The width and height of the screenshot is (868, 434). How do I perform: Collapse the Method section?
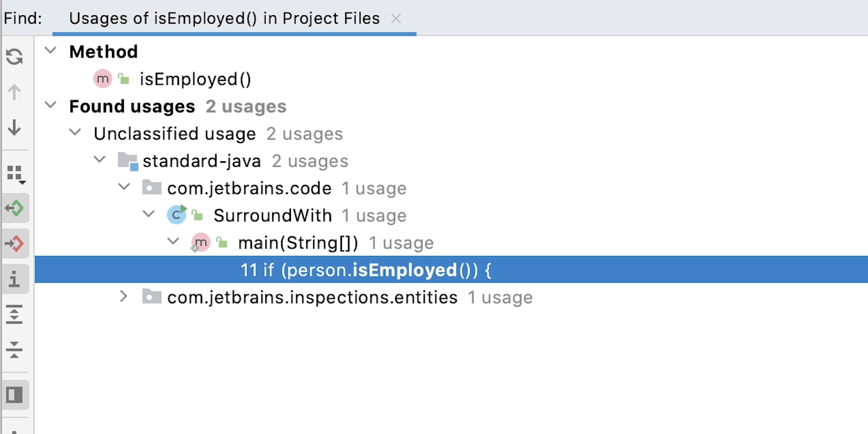(x=51, y=51)
